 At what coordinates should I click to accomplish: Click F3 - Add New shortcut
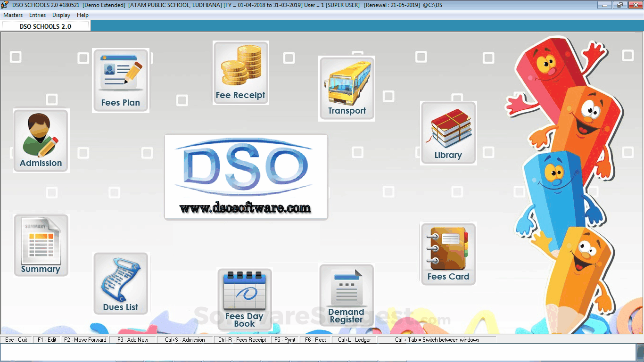pos(132,339)
